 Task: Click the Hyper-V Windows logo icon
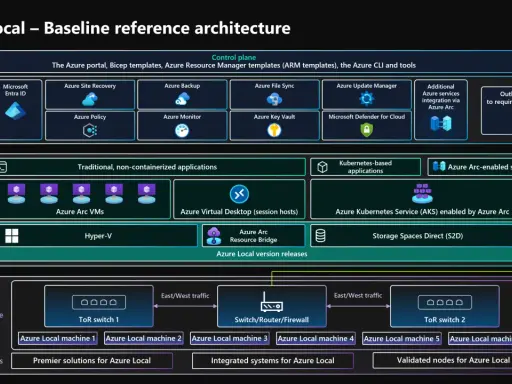tap(12, 236)
